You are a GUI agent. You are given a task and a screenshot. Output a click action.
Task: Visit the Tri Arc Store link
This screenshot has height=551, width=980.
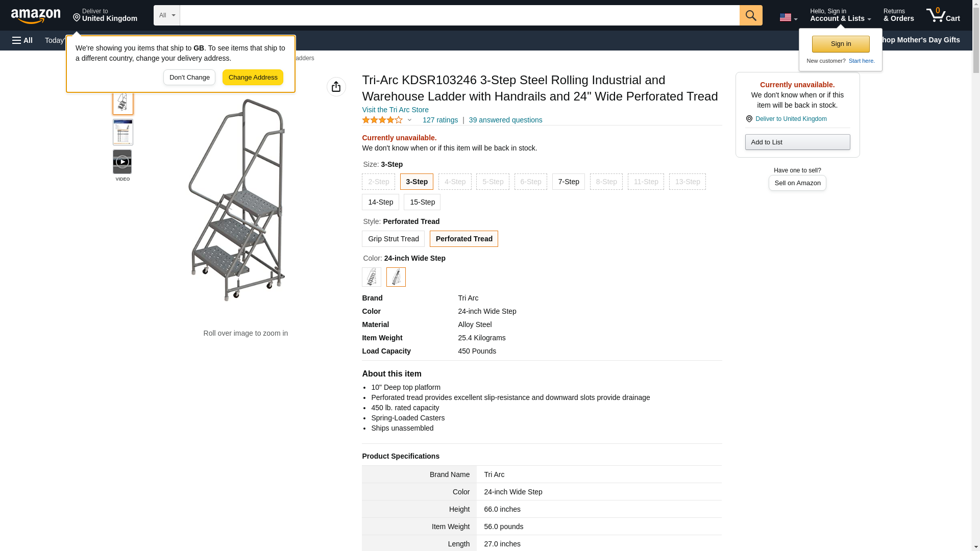click(x=395, y=110)
